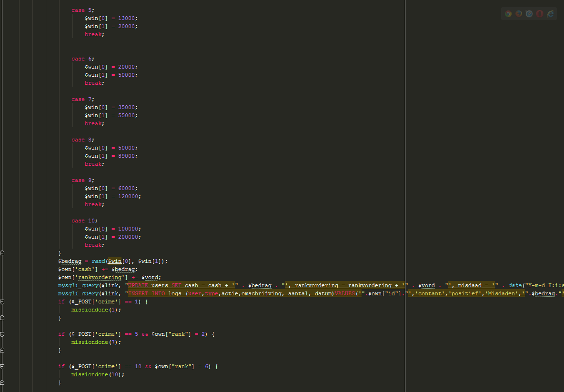
Task: Open page preview in Opera browser
Action: 540,14
